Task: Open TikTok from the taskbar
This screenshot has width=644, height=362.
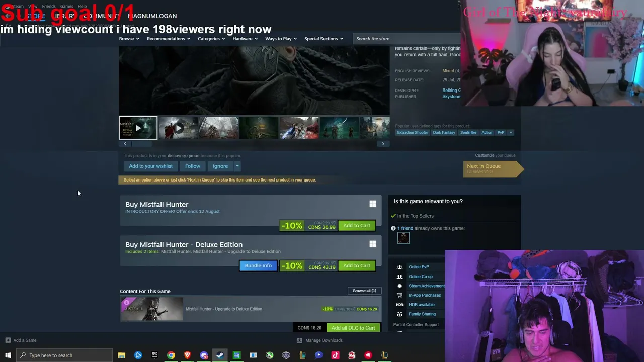Action: pos(335,355)
